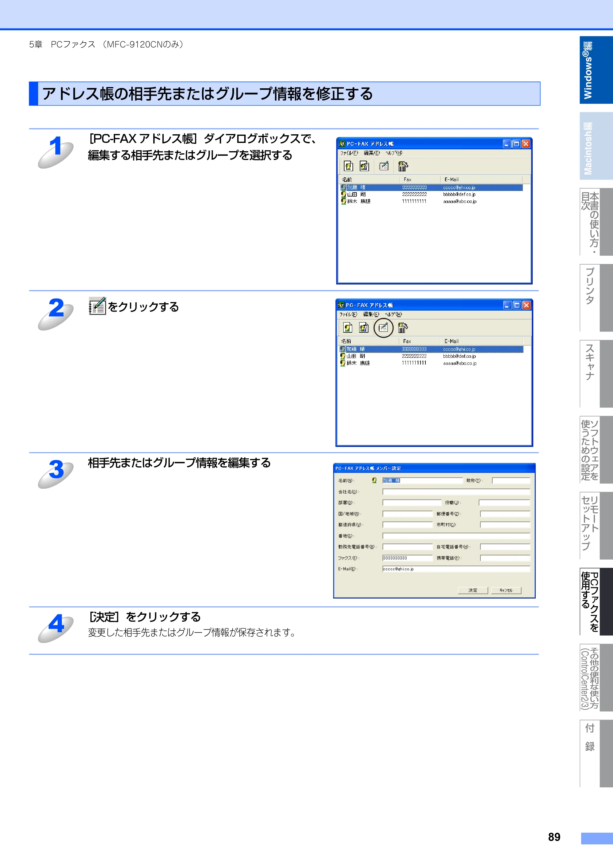Click Fax column header in step 2 window
Viewport: 613px width, 868px height.
coord(419,341)
